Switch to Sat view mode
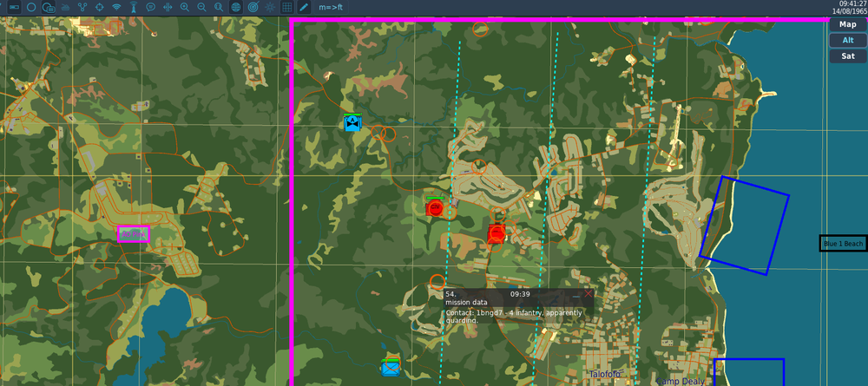 coord(847,56)
